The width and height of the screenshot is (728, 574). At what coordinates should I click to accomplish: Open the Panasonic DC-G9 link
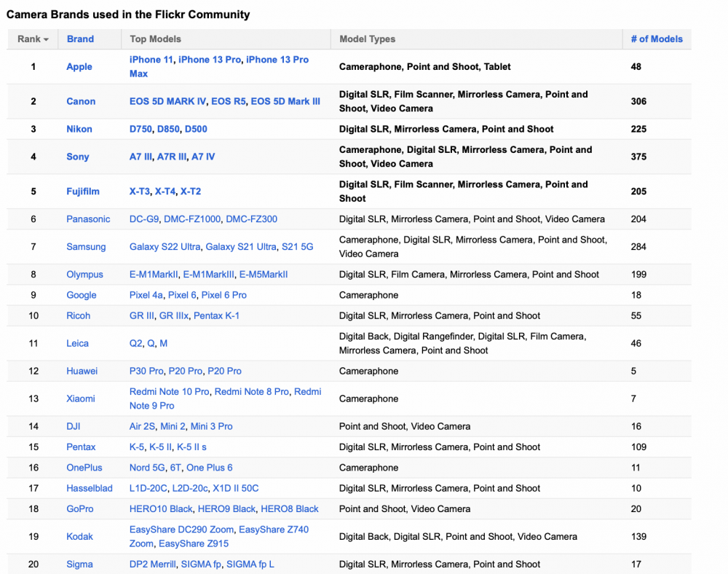point(144,219)
